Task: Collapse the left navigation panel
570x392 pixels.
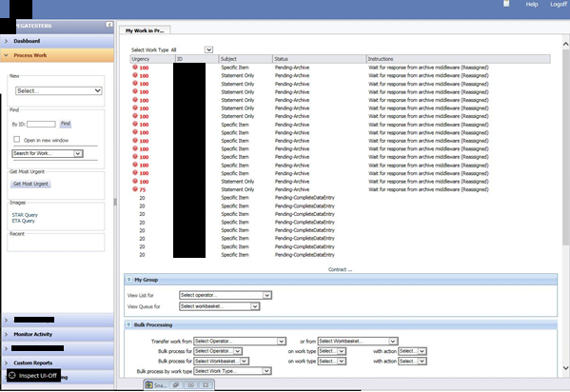Action: click(109, 25)
